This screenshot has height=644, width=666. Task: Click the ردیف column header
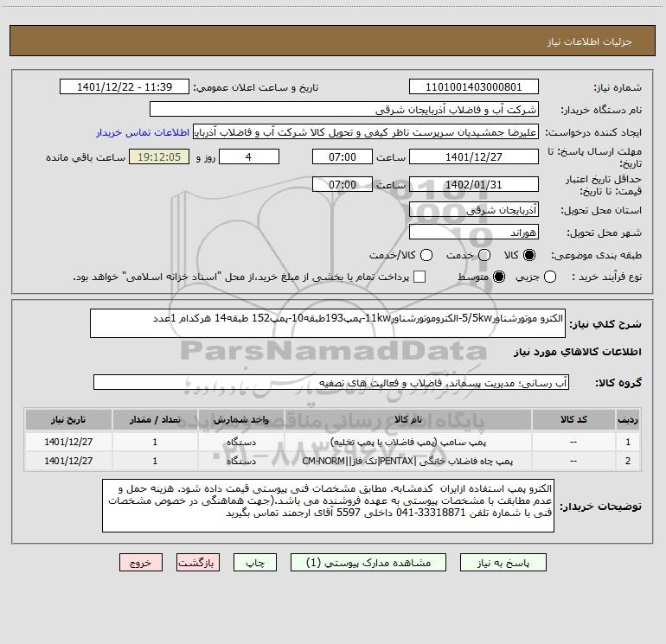coord(628,419)
